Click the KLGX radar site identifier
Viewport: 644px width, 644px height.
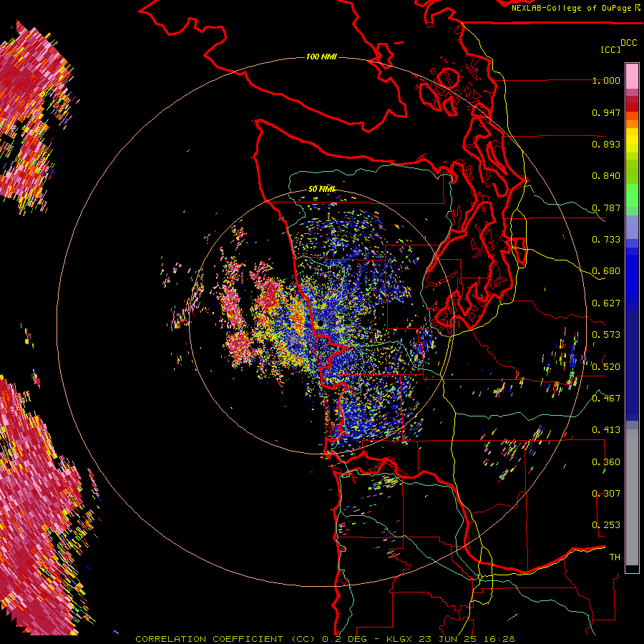pyautogui.click(x=399, y=639)
